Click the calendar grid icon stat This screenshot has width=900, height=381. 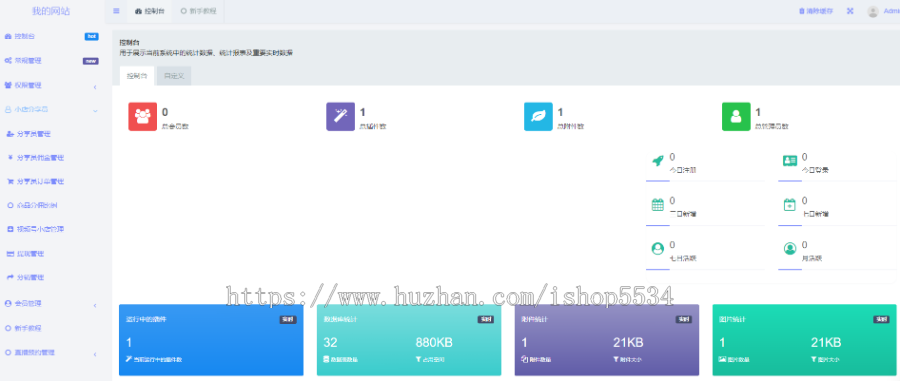coord(658,204)
